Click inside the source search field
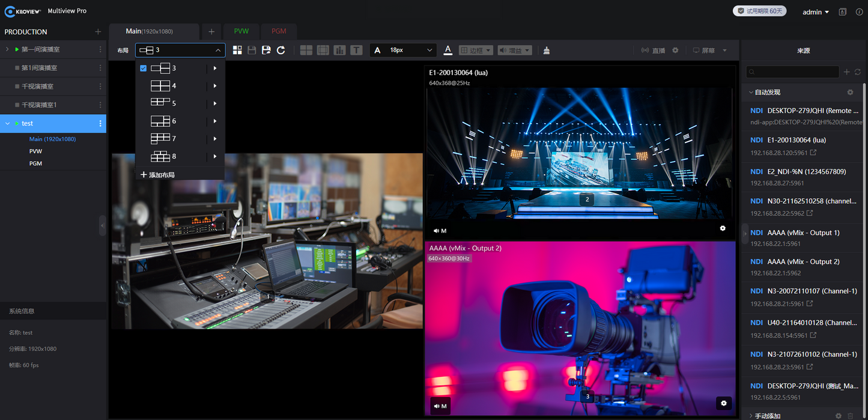The height and width of the screenshot is (420, 868). tap(792, 72)
